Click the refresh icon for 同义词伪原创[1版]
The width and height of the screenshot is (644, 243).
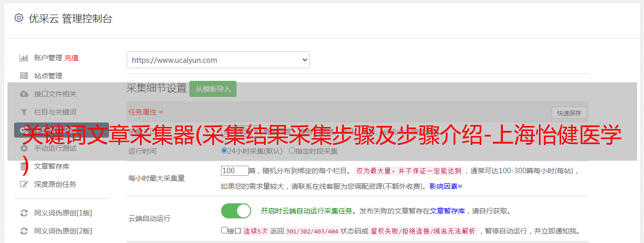coord(24,213)
